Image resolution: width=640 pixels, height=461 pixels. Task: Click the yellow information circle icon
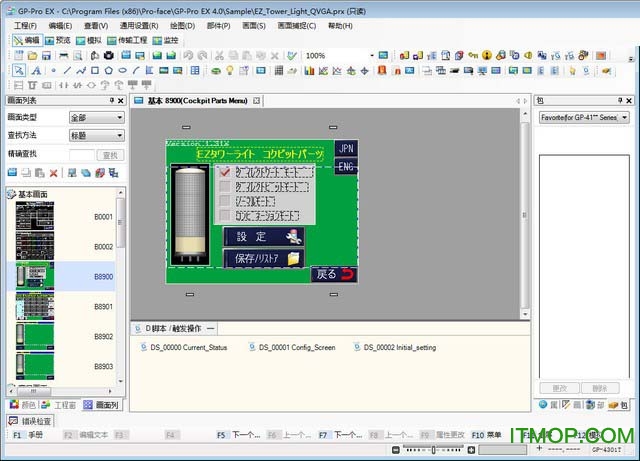pyautogui.click(x=487, y=55)
